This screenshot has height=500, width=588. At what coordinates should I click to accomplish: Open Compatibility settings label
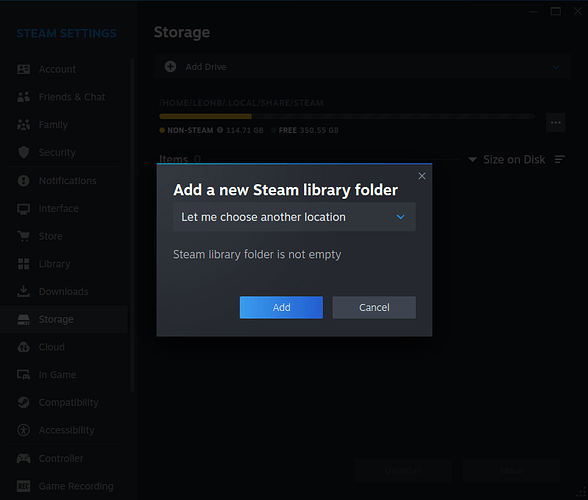click(x=69, y=402)
